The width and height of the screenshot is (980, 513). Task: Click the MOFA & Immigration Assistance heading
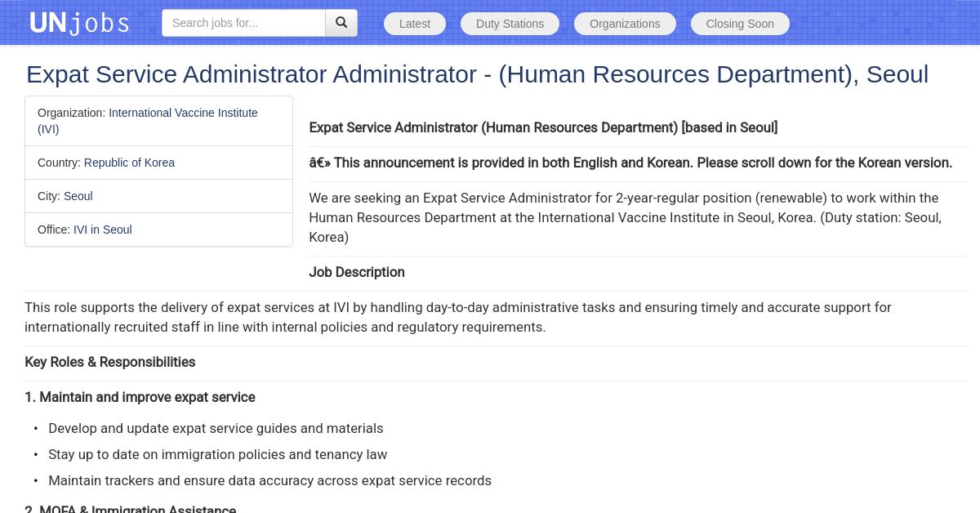click(x=131, y=509)
